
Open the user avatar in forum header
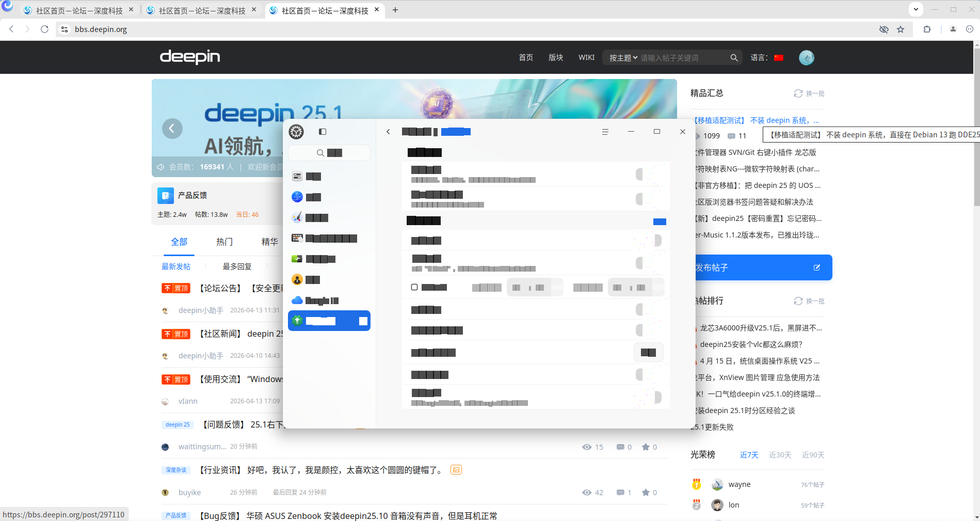pos(807,58)
